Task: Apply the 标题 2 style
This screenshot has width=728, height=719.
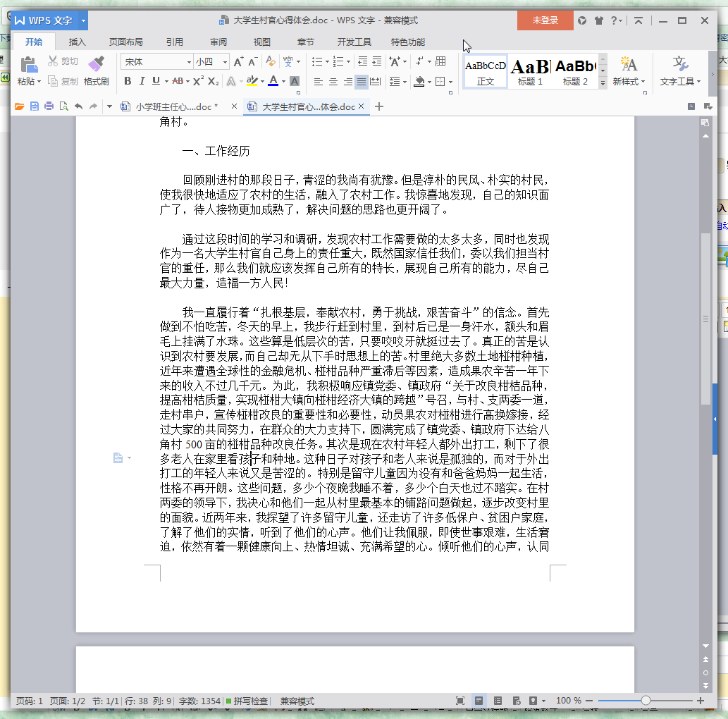Action: click(x=575, y=73)
